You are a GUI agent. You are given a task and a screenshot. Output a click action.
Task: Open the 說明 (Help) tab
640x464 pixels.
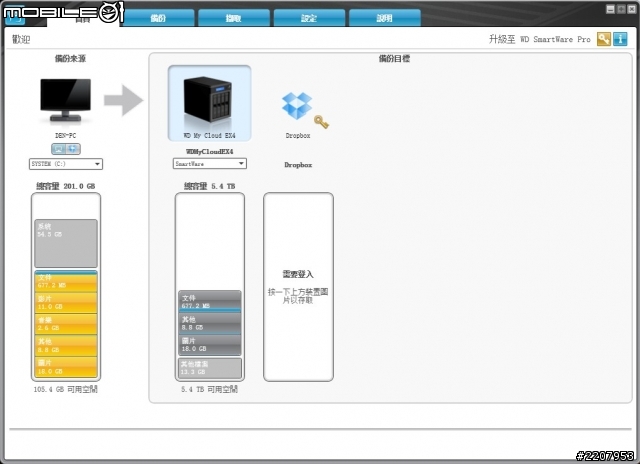pyautogui.click(x=385, y=18)
